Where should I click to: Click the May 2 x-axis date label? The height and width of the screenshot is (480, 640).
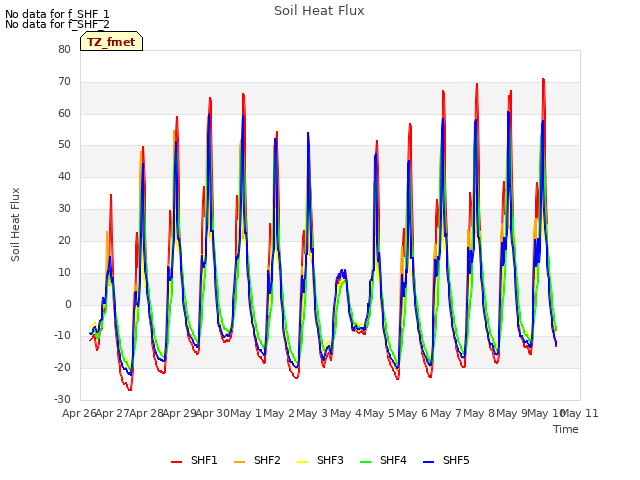pyautogui.click(x=279, y=413)
